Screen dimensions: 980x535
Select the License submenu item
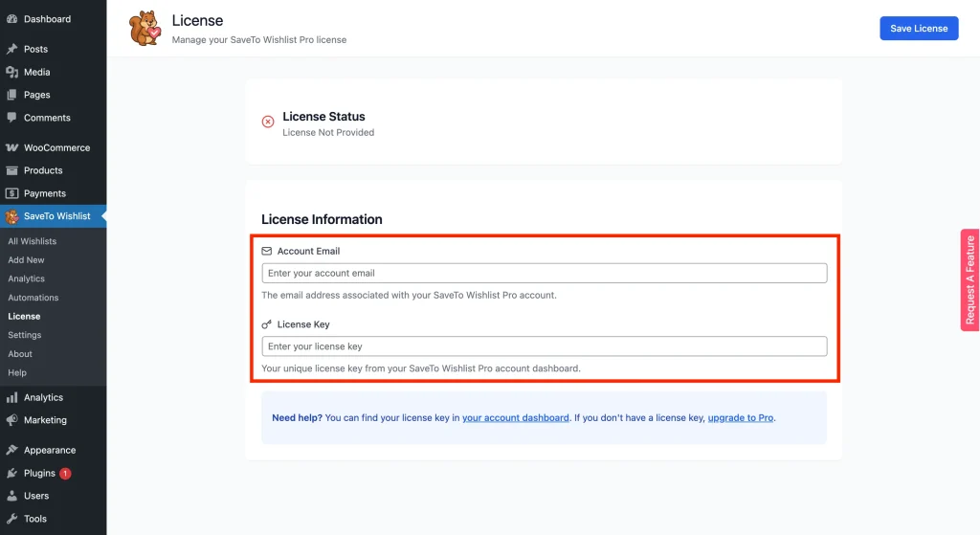[24, 316]
